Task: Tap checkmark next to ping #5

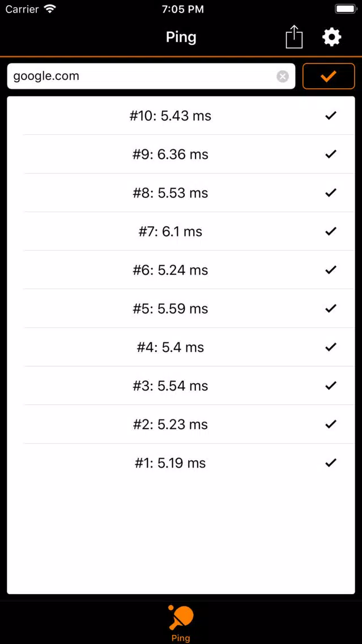Action: (330, 308)
